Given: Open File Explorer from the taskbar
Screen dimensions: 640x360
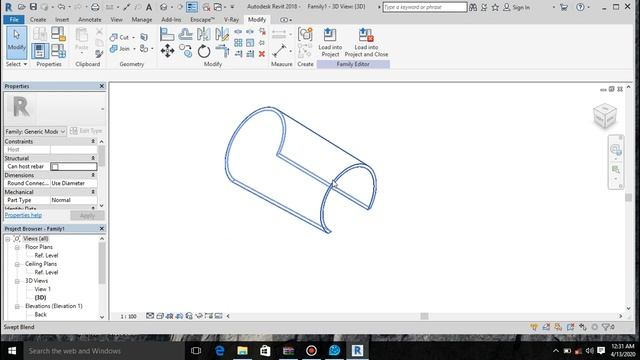Looking at the screenshot, I should point(242,351).
